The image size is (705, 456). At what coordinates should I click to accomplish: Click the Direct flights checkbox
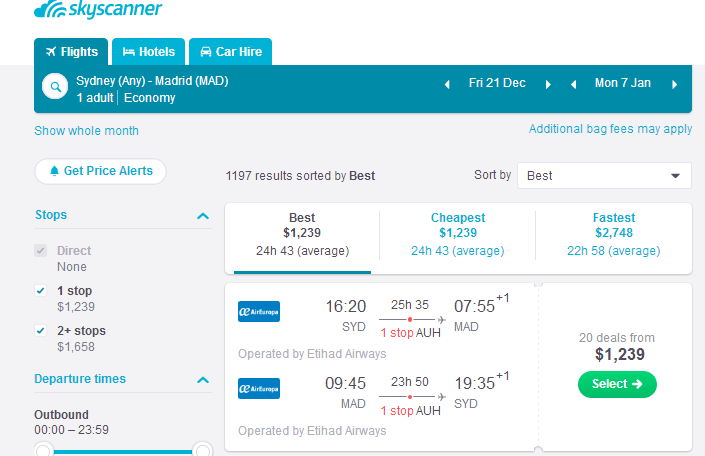tap(41, 251)
